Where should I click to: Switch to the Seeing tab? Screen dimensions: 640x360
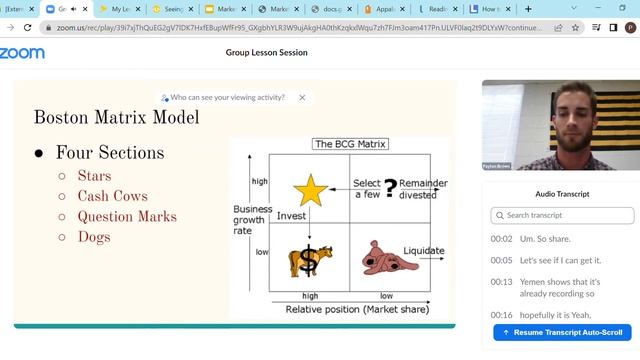tap(173, 9)
